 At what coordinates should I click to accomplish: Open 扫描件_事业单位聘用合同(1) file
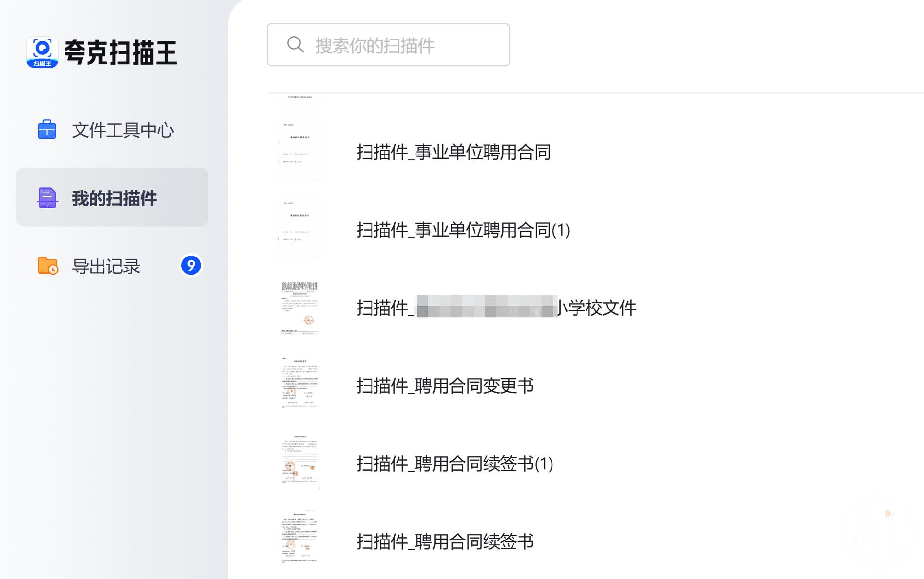click(x=463, y=230)
